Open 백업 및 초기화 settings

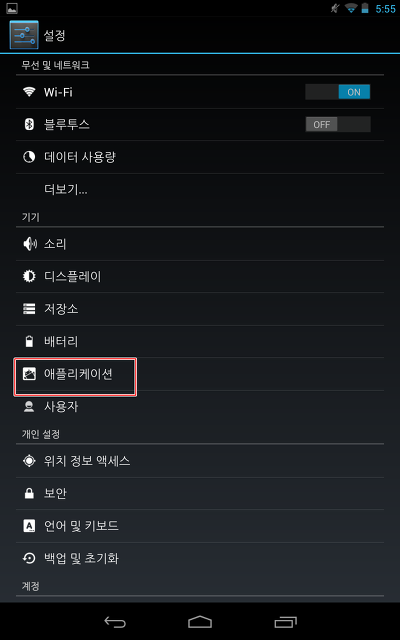(x=200, y=558)
